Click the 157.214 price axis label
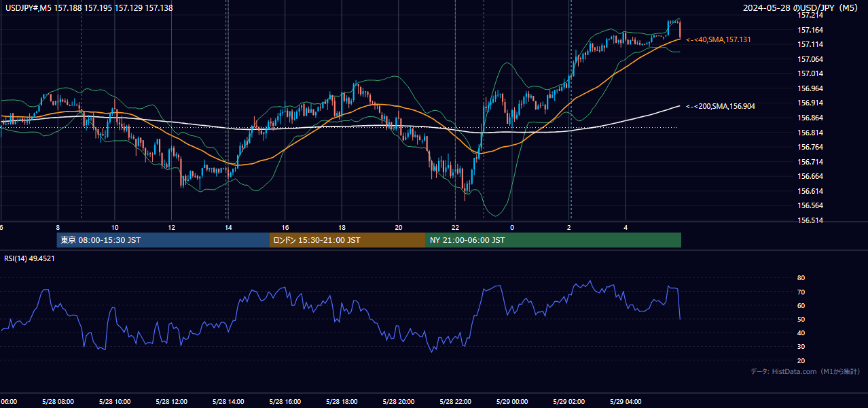This screenshot has width=868, height=408. tap(810, 15)
